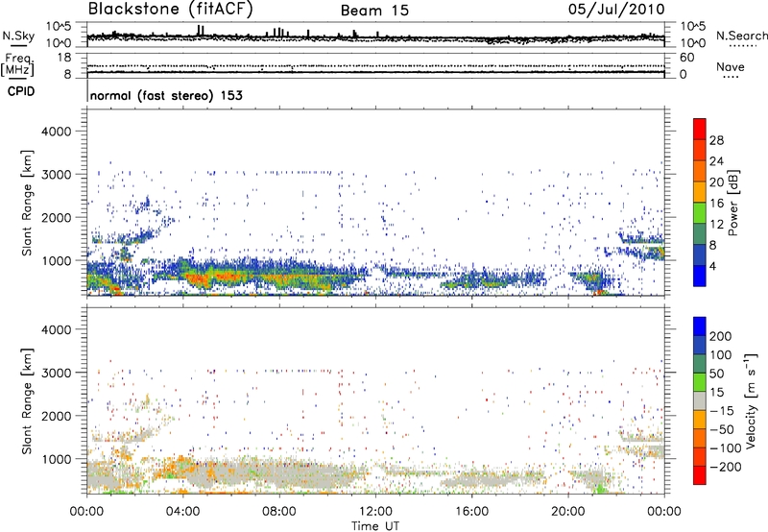Image resolution: width=768 pixels, height=532 pixels.
Task: Click the "08:00" time tick label
Action: pyautogui.click(x=279, y=512)
